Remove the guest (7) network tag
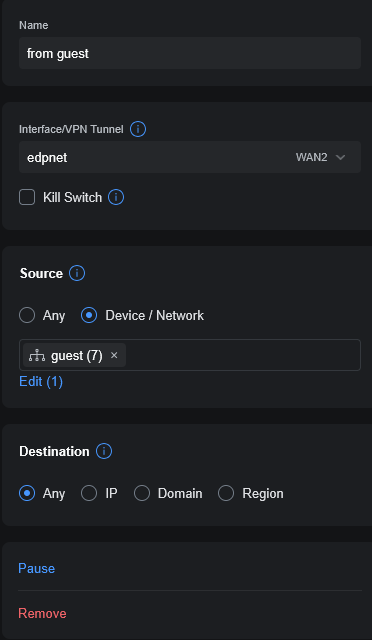Screen dimensions: 372x640 (x=114, y=356)
